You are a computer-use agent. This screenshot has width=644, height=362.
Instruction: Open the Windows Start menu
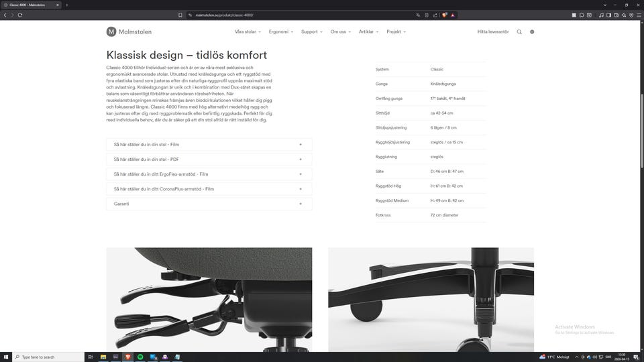pyautogui.click(x=6, y=357)
